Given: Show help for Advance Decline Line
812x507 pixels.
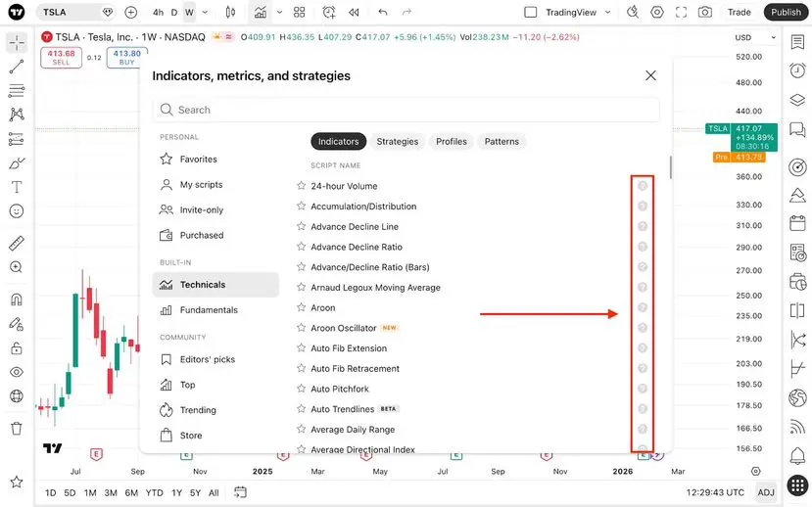Looking at the screenshot, I should [x=643, y=226].
